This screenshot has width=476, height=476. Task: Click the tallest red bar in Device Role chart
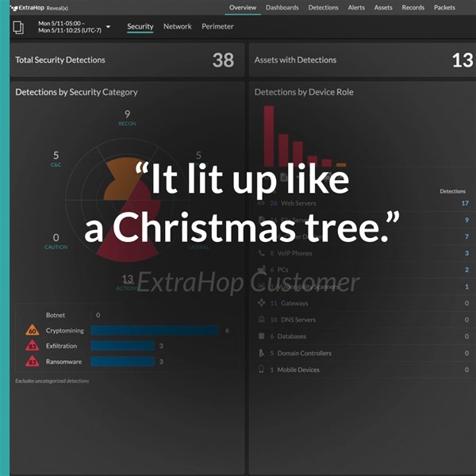click(269, 136)
